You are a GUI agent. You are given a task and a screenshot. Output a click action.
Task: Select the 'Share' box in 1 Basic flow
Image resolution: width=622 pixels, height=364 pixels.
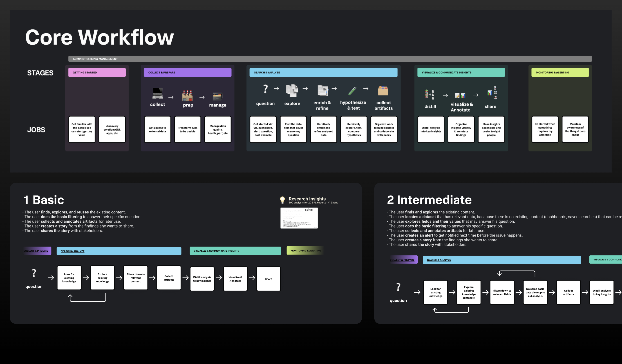269,279
